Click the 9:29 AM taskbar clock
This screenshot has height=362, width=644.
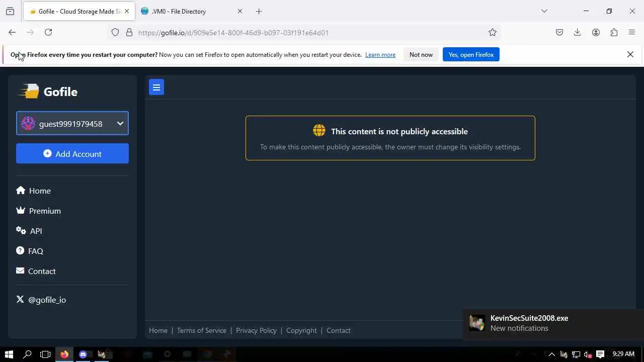click(x=623, y=354)
